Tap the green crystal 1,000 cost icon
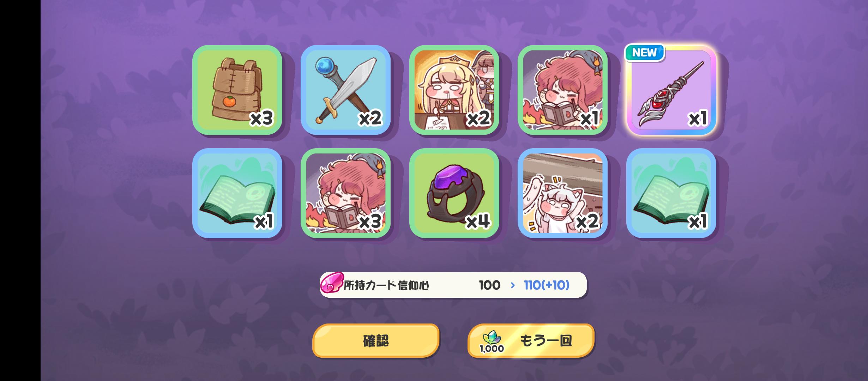The width and height of the screenshot is (868, 381). (x=492, y=342)
